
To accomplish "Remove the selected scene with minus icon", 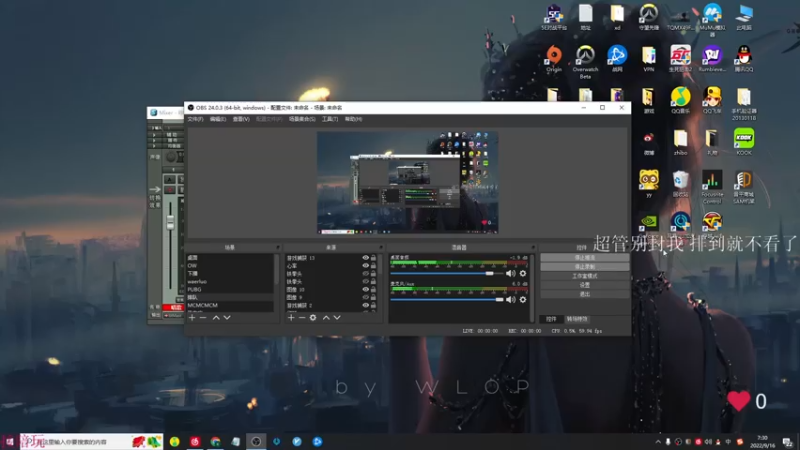I will click(x=203, y=317).
